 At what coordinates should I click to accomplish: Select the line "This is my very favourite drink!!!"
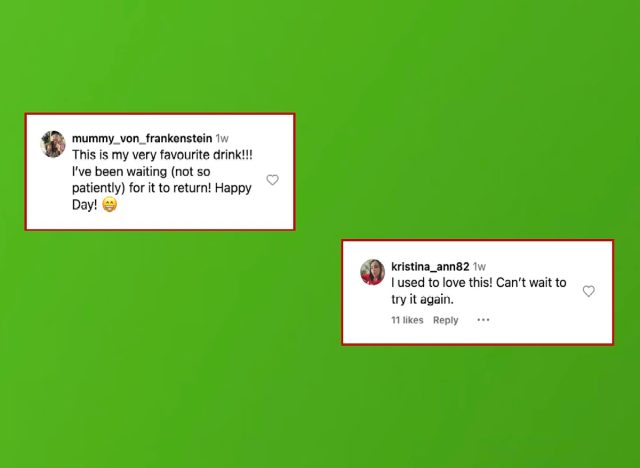click(x=162, y=155)
